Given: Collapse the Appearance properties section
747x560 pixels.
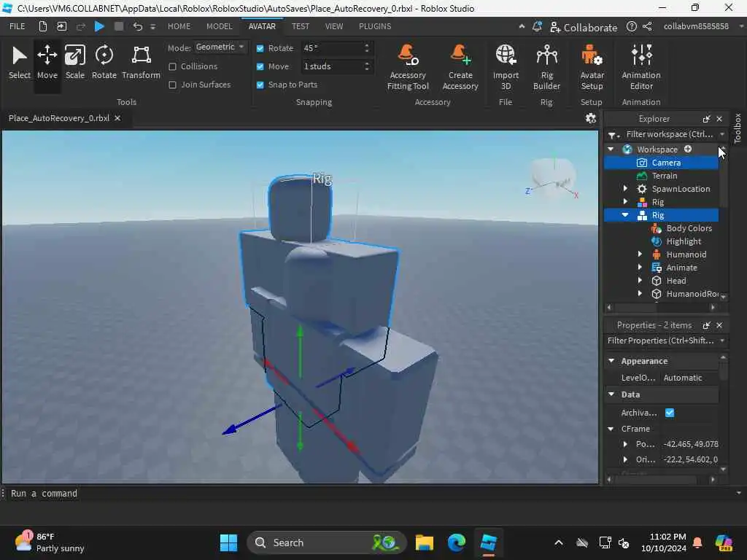Looking at the screenshot, I should coord(612,361).
